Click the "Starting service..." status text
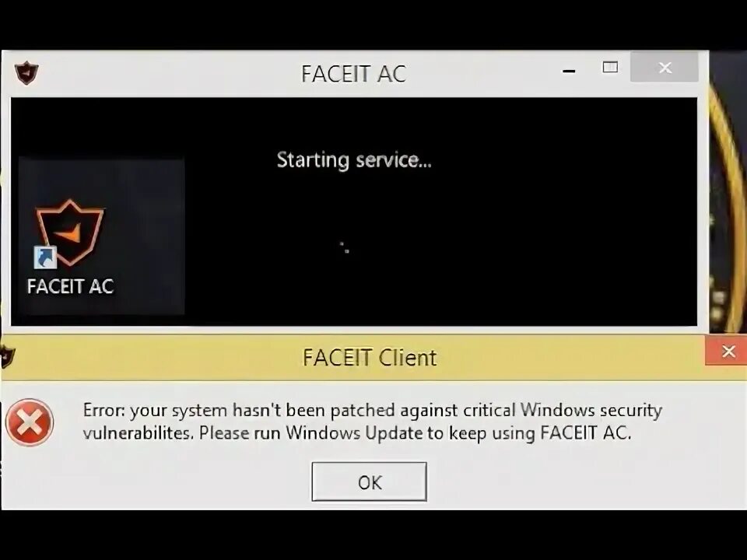This screenshot has width=747, height=560. click(x=354, y=160)
